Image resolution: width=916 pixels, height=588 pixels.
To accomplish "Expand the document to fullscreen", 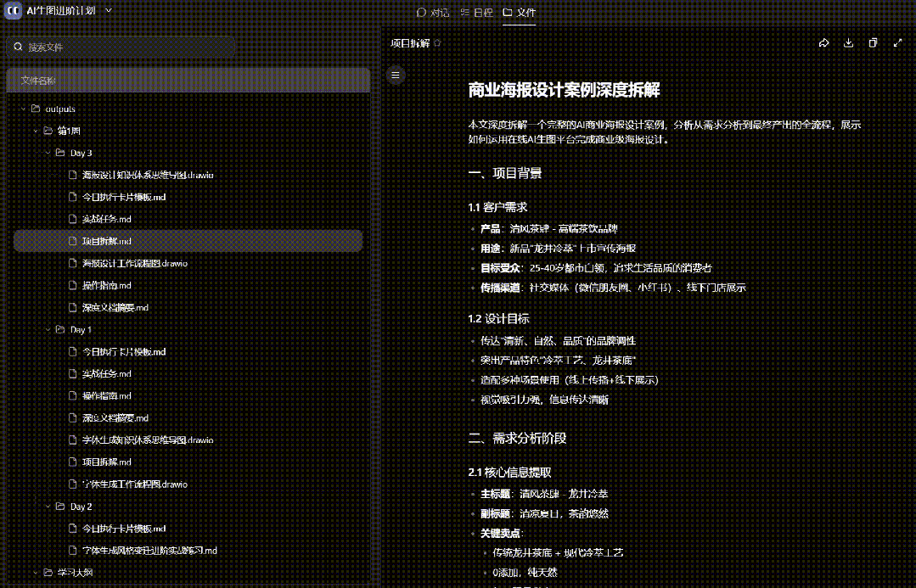I will pyautogui.click(x=897, y=42).
